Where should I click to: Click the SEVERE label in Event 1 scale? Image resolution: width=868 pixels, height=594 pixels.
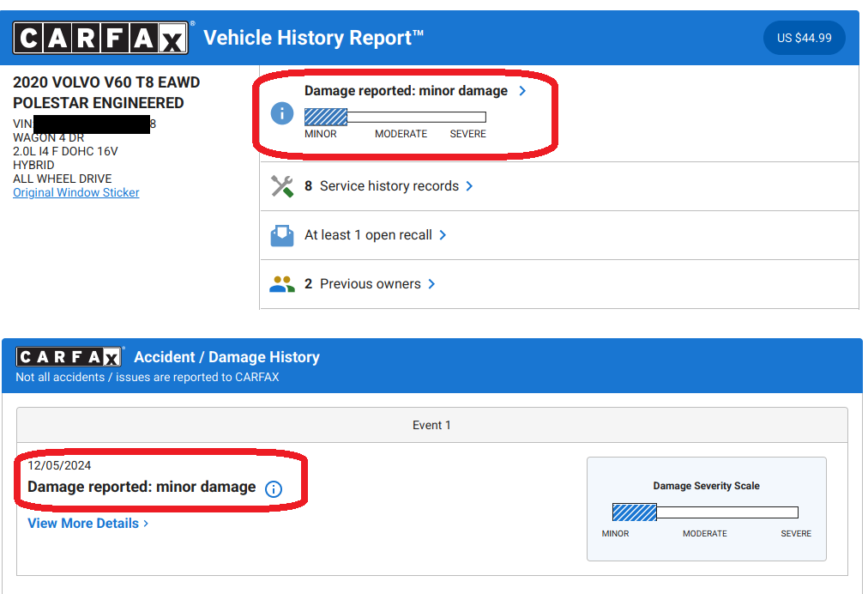(796, 534)
